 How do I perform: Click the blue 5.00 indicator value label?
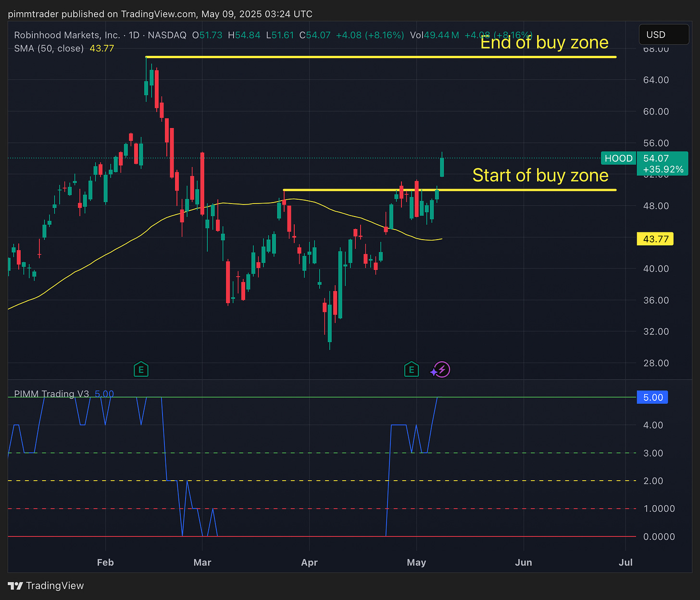coord(652,397)
